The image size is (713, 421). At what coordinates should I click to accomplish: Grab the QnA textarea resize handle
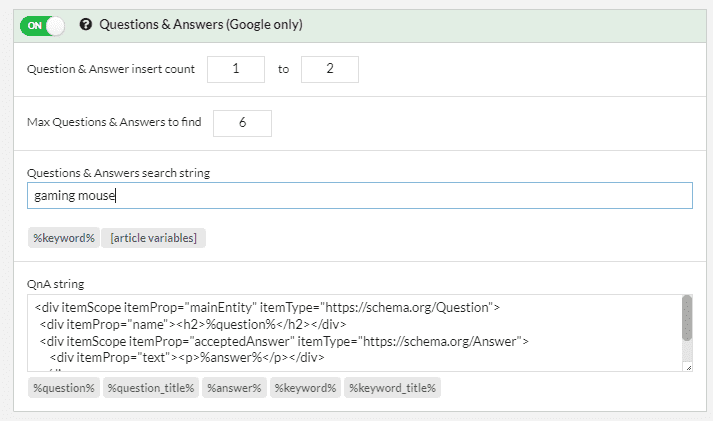[688, 367]
